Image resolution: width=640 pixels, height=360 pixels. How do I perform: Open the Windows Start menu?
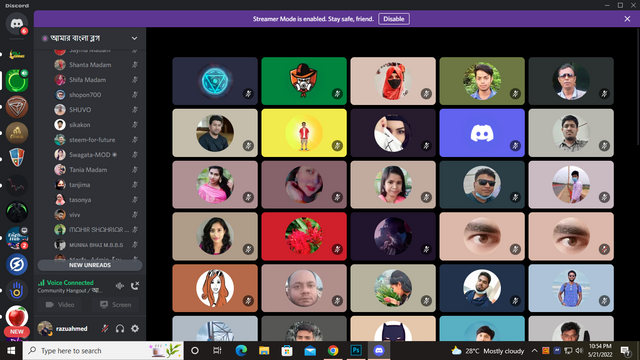tap(11, 351)
